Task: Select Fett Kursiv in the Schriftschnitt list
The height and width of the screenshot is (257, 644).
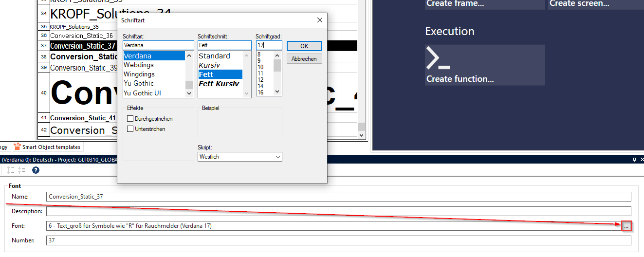Action: (219, 84)
